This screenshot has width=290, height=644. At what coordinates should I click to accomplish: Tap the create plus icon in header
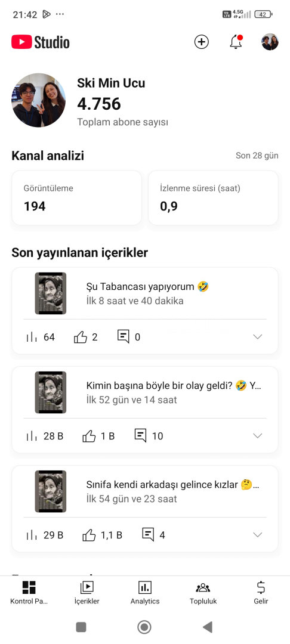201,42
